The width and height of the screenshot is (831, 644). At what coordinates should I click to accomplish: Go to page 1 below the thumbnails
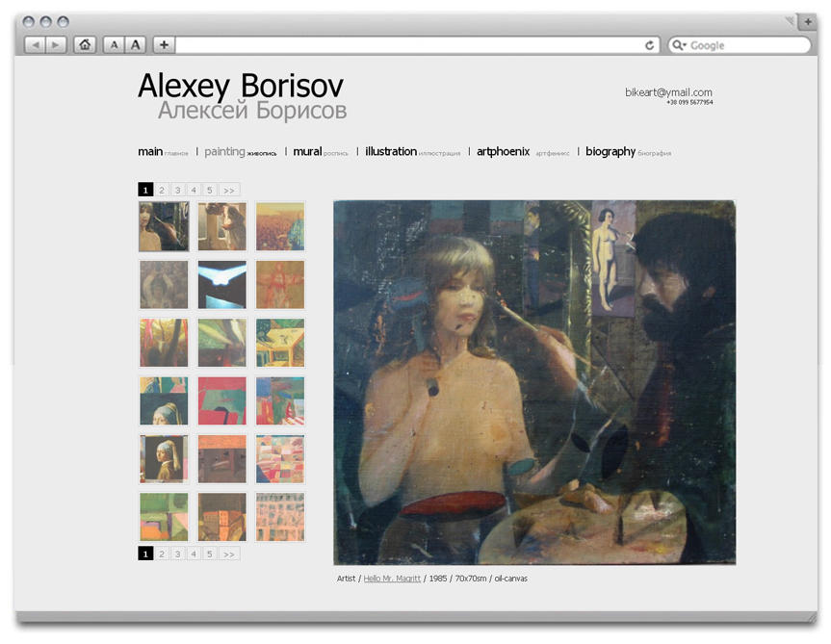(x=145, y=554)
